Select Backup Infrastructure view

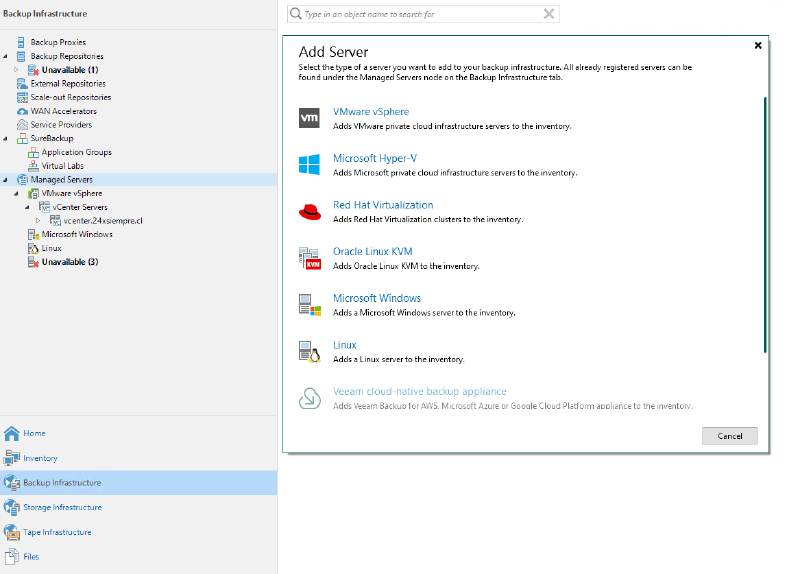pos(138,483)
